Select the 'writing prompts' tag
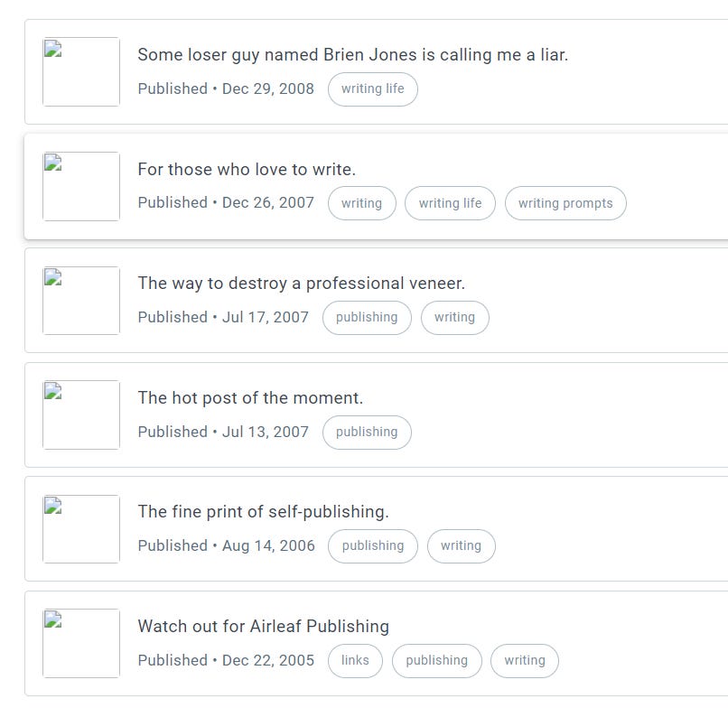The image size is (728, 717). [x=565, y=203]
